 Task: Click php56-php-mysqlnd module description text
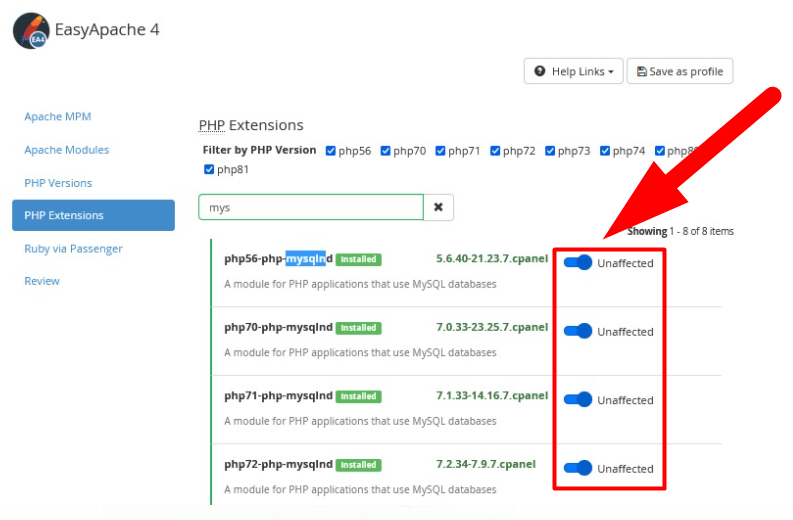[x=360, y=284]
